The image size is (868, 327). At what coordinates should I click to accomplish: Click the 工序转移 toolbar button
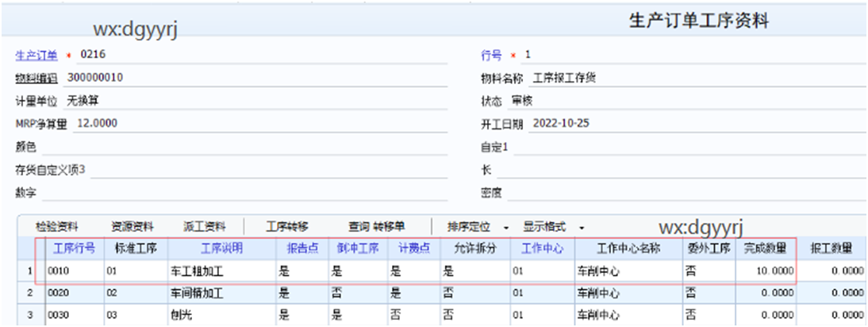tap(287, 227)
